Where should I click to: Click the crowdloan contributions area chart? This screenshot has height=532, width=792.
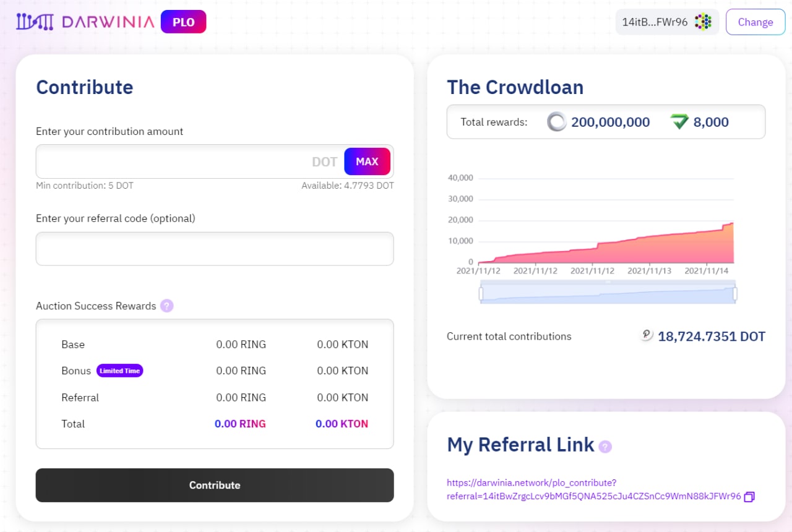(x=605, y=220)
